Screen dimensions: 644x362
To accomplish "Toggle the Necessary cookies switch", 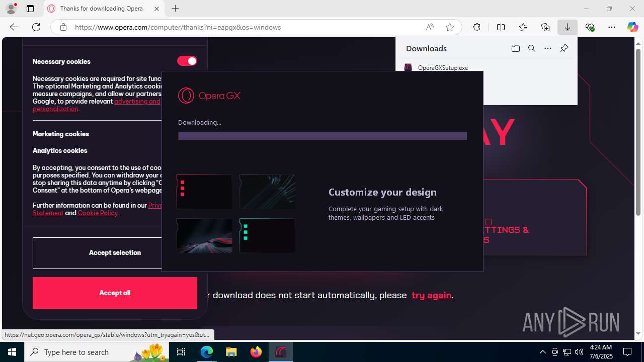I will click(x=187, y=61).
